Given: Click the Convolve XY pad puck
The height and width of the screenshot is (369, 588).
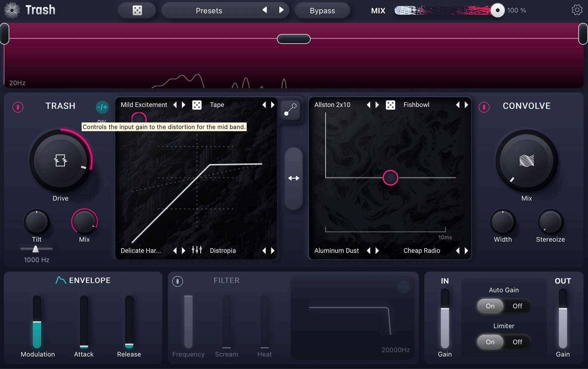Looking at the screenshot, I should click(390, 178).
